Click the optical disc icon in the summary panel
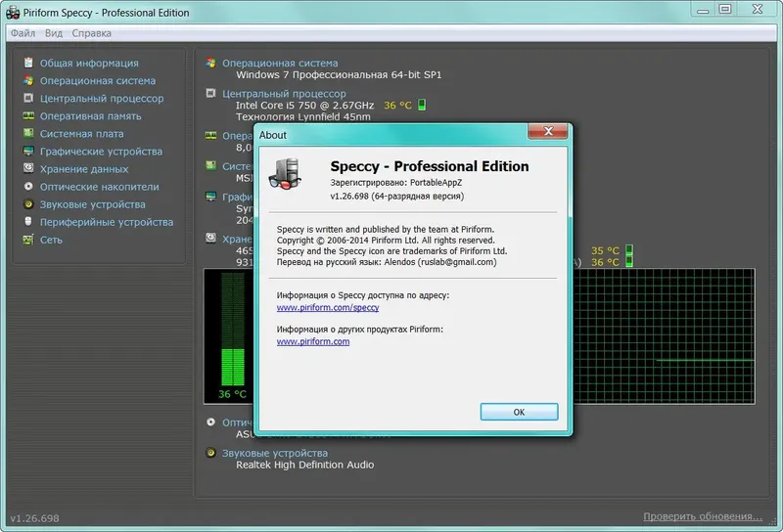 (x=210, y=421)
